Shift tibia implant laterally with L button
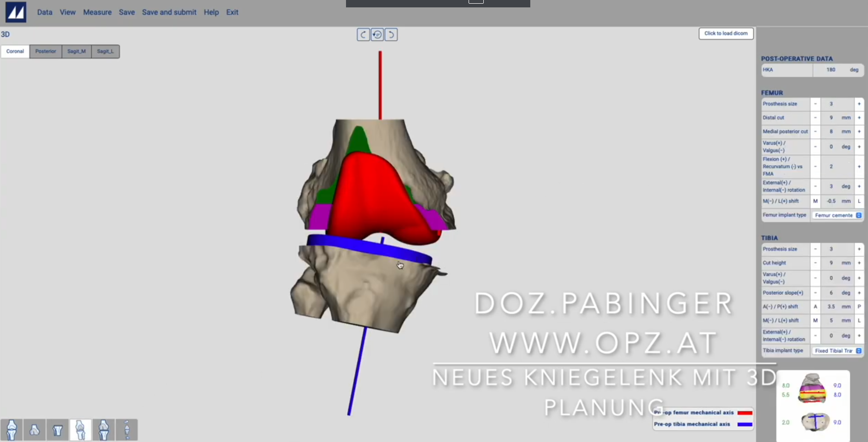The height and width of the screenshot is (442, 868). pos(859,321)
